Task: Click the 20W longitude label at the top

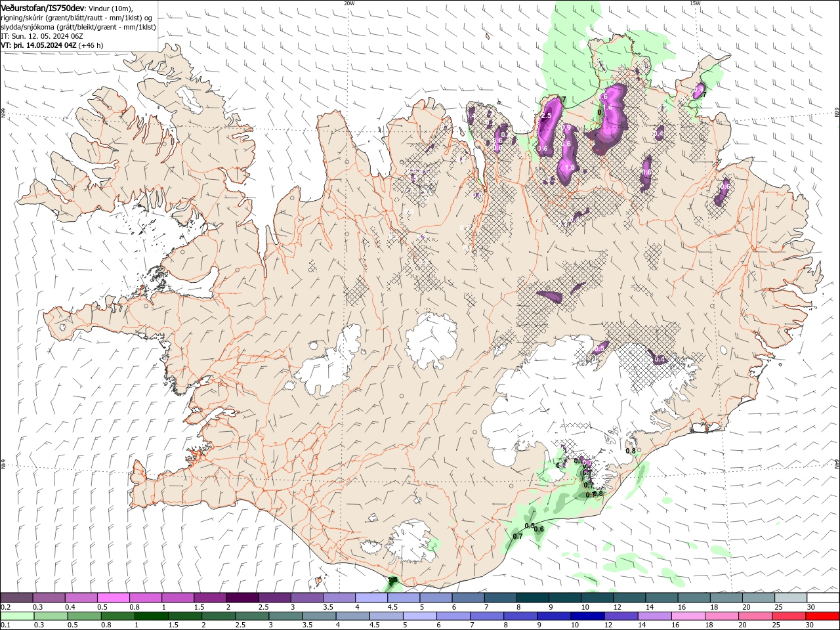Action: point(349,3)
